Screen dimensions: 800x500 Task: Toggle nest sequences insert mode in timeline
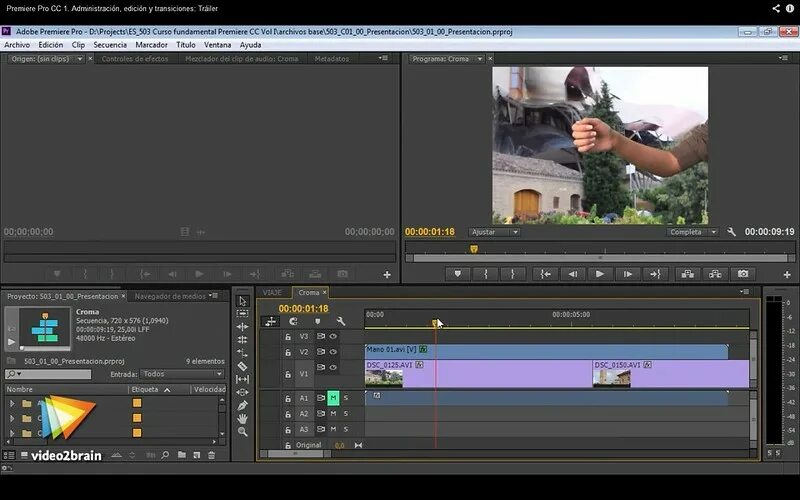tap(270, 321)
